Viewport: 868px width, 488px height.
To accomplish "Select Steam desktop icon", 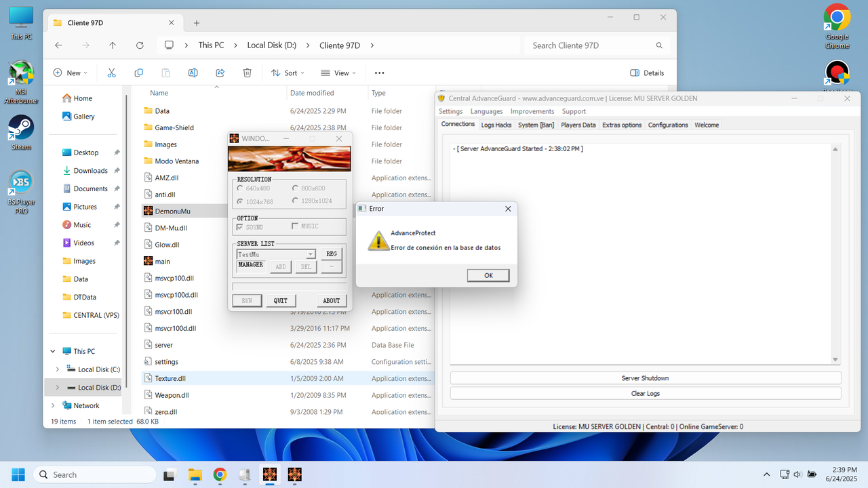I will [x=21, y=133].
